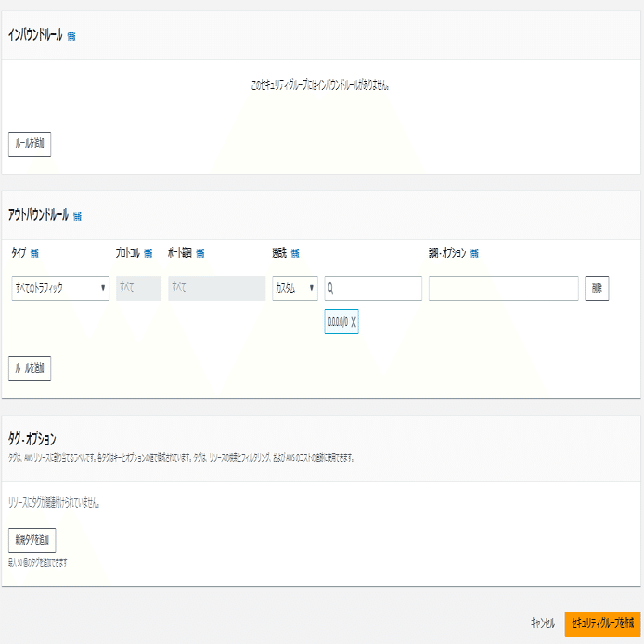Screen dimensions: 644x644
Task: Add a rule in the アウトバウンドルール section
Action: click(30, 368)
